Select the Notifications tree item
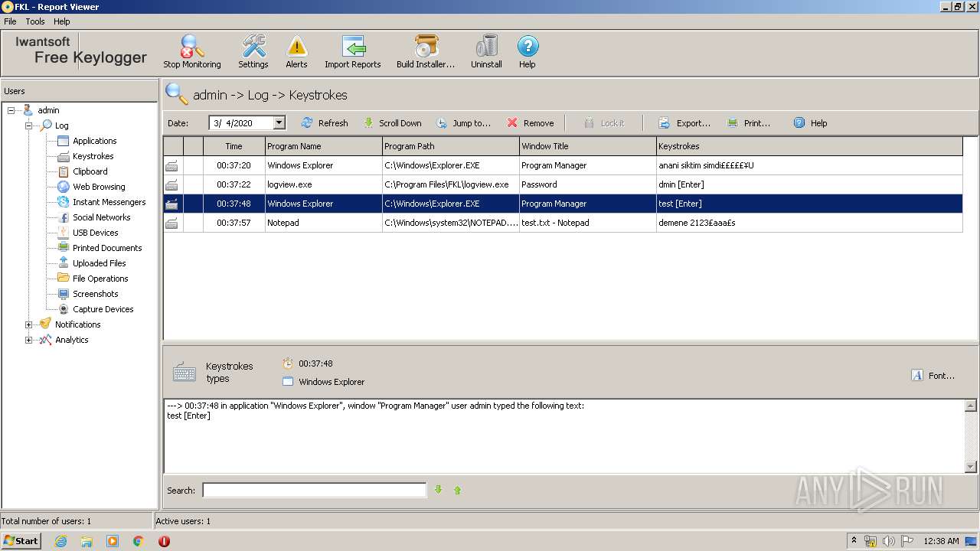980x551 pixels. coord(77,324)
